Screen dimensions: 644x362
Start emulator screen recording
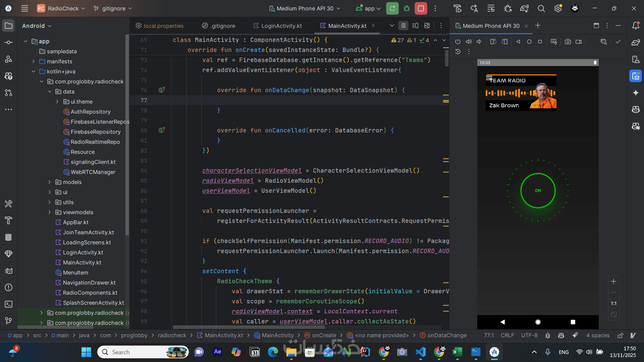579,42
